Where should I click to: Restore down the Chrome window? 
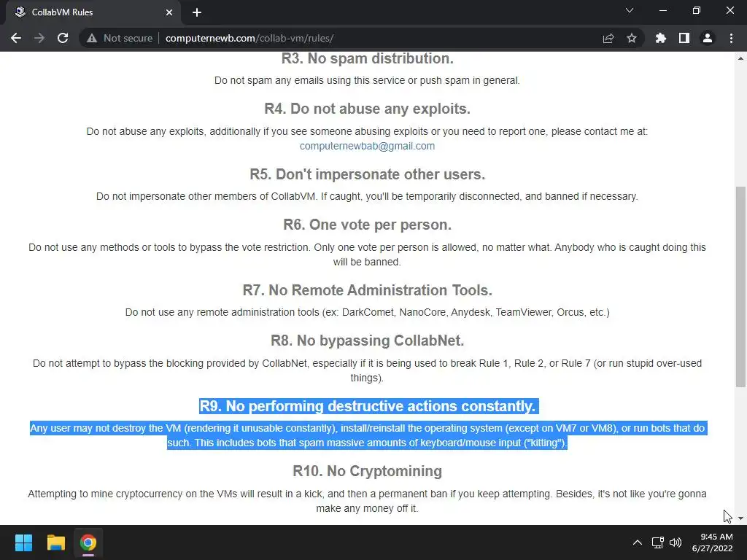coord(697,10)
